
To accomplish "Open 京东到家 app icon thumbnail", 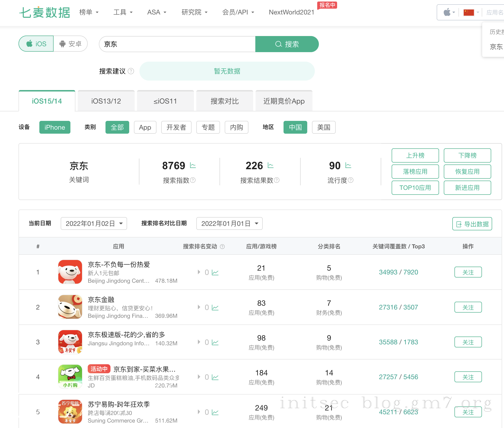I will click(x=70, y=377).
